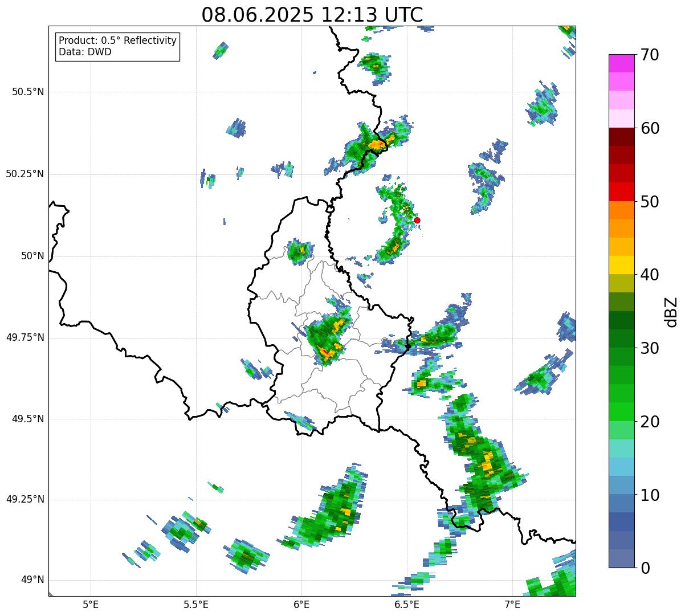Click colorbar tick label 10
Screen dimensions: 685x616
pos(649,495)
